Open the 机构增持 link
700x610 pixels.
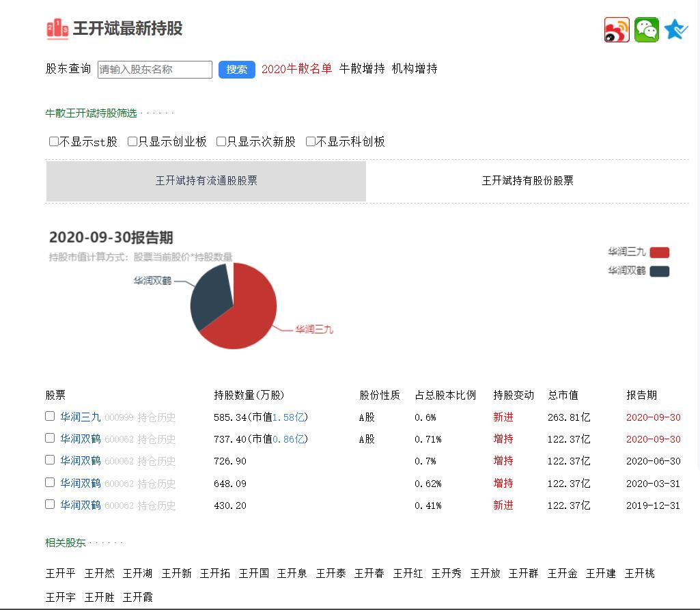click(x=415, y=69)
